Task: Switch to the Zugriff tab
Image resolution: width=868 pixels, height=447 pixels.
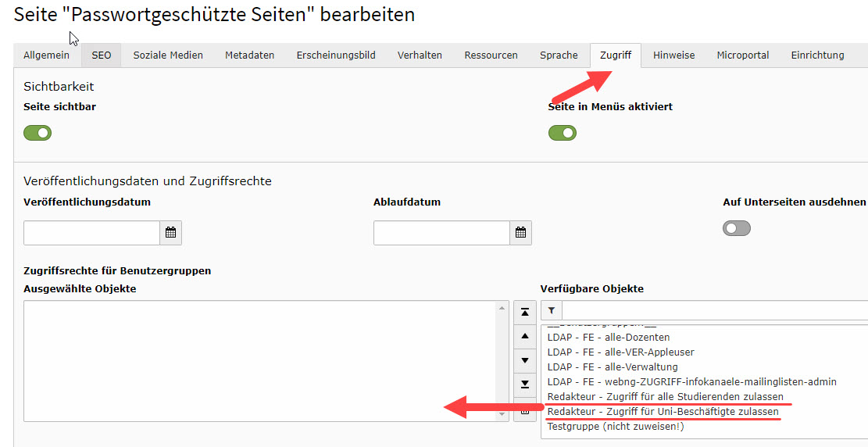Action: coord(616,55)
